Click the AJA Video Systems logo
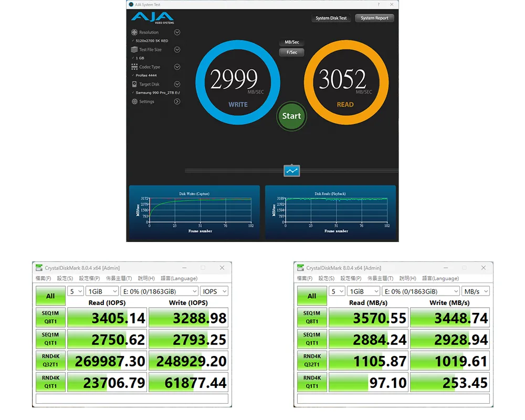This screenshot has height=420, width=525. coord(152,18)
